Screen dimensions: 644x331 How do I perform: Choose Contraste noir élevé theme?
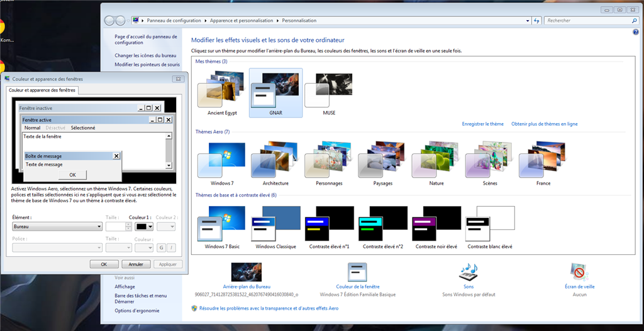coord(436,227)
